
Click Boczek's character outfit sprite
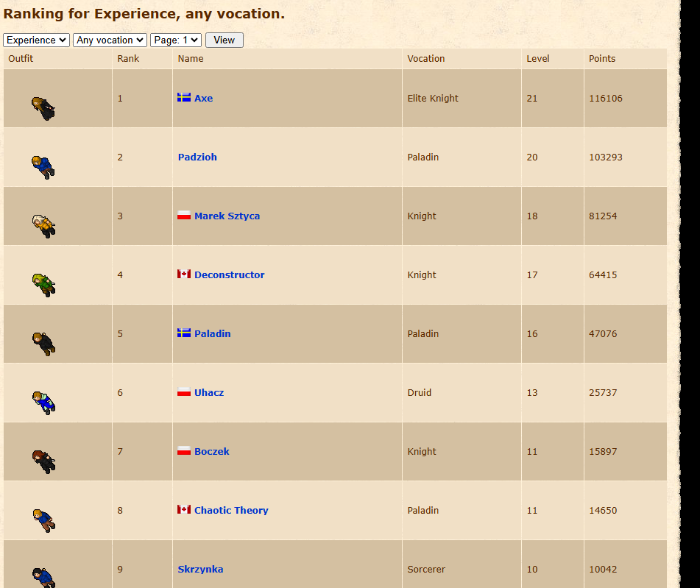43,461
